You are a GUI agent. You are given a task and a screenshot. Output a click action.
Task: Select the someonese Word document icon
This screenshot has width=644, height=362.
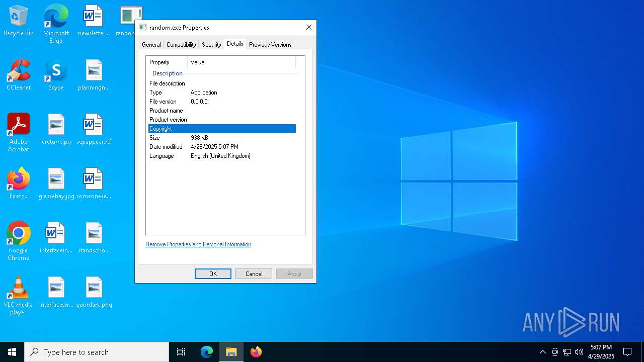pos(94,184)
